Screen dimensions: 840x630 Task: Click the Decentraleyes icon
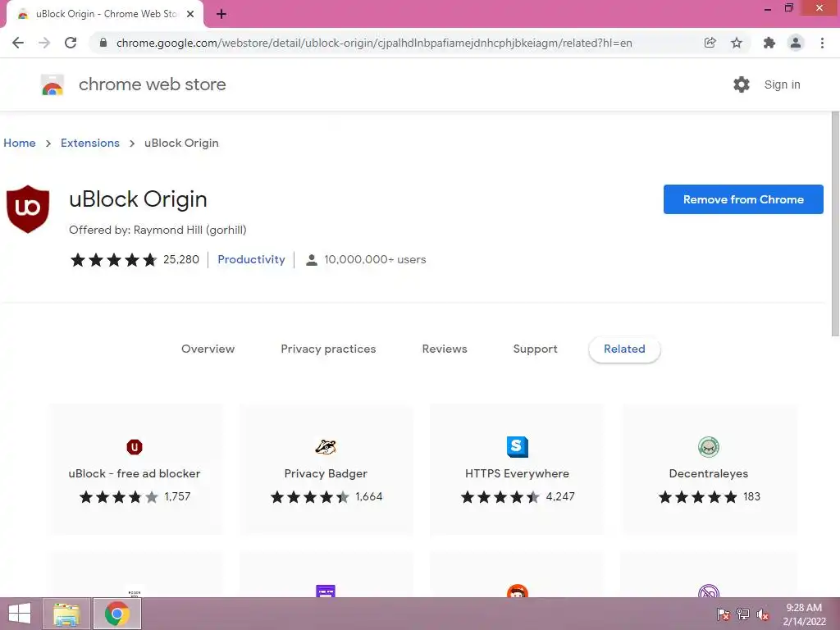click(x=709, y=447)
